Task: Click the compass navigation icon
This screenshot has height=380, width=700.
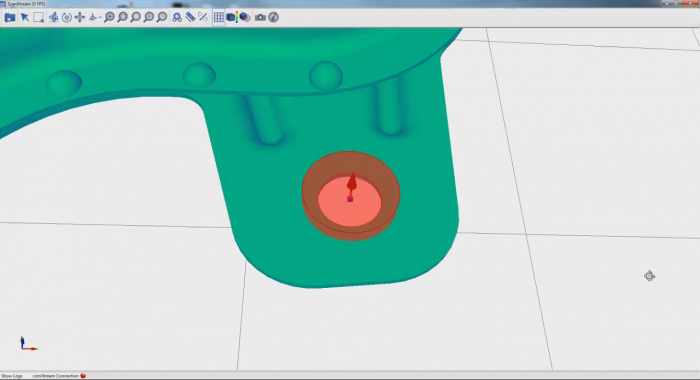Action: pyautogui.click(x=274, y=17)
